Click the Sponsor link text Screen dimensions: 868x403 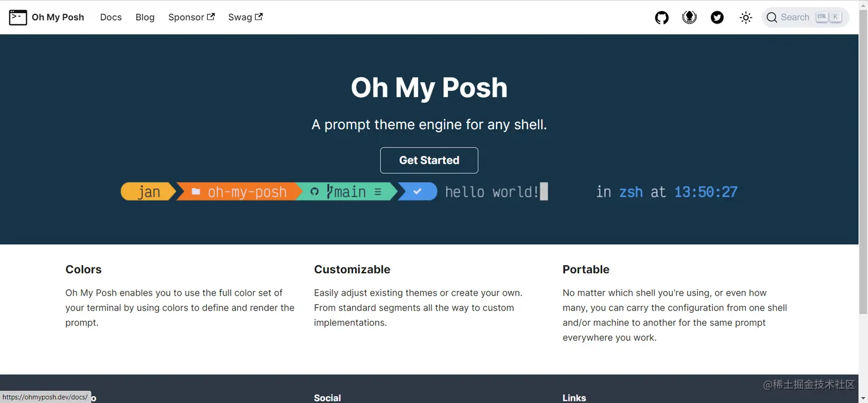(186, 17)
